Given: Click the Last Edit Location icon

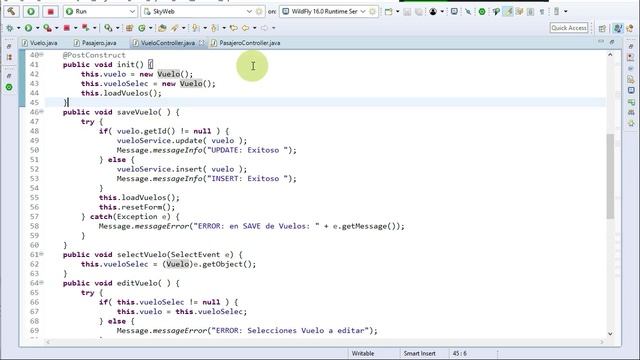Looking at the screenshot, I should 233,28.
